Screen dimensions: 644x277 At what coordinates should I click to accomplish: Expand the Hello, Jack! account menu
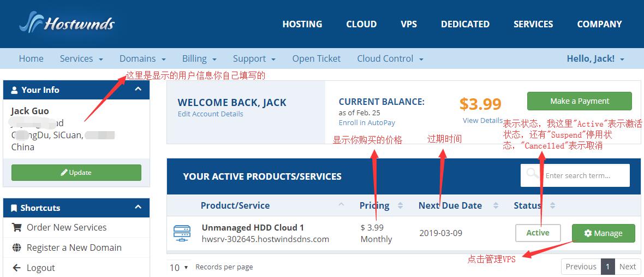click(595, 58)
